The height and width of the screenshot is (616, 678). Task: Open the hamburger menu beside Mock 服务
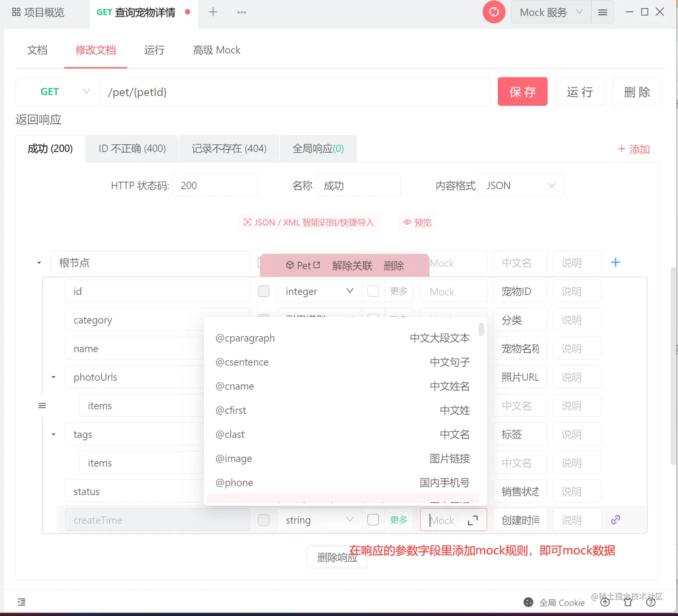coord(603,12)
